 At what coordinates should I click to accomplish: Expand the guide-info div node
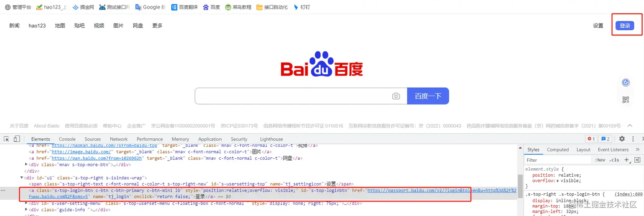[x=26, y=210]
